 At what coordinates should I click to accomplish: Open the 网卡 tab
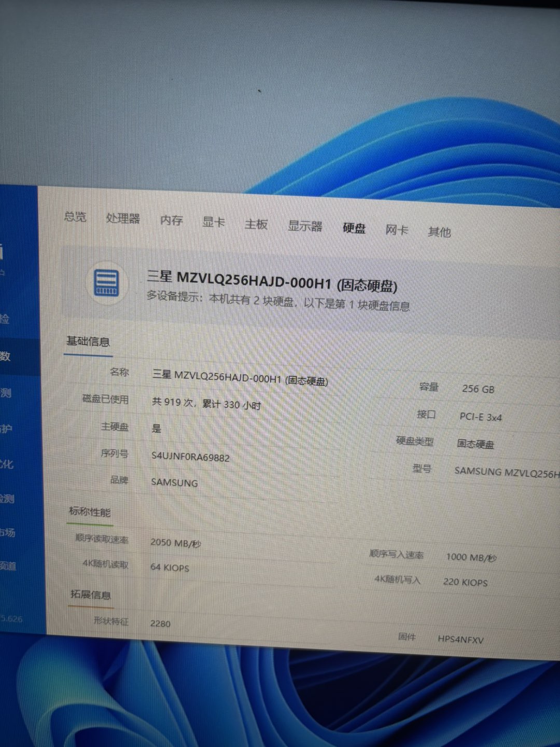tap(397, 230)
